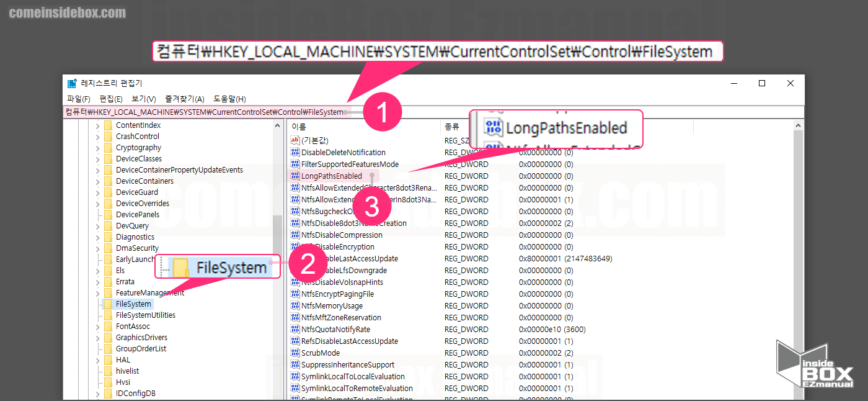This screenshot has height=401, width=868.
Task: Click the DWORD icon of NtfsMemoryUsage
Action: [x=295, y=306]
